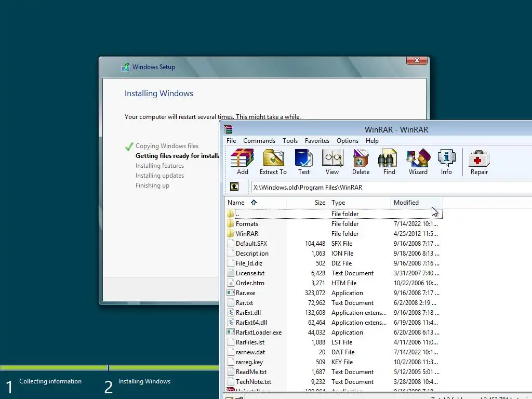Click the 'Installing Windows' stage label at bottom

click(x=144, y=381)
